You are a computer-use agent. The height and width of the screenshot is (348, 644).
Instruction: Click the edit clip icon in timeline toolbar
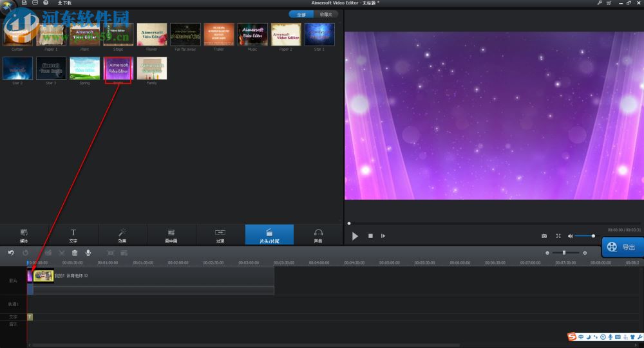(48, 253)
